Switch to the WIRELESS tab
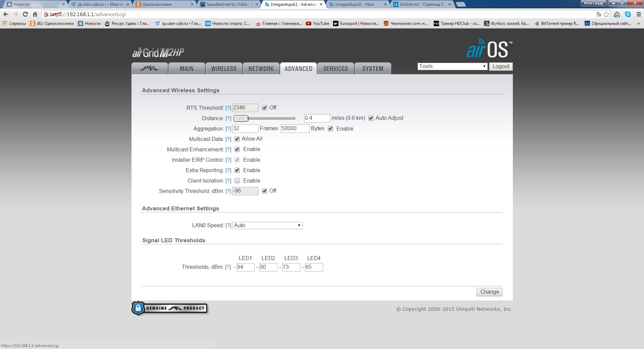The width and height of the screenshot is (644, 349). tap(224, 68)
